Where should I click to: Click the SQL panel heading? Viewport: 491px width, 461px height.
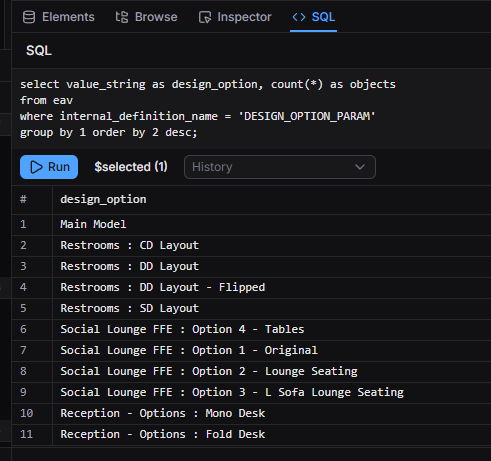[39, 51]
